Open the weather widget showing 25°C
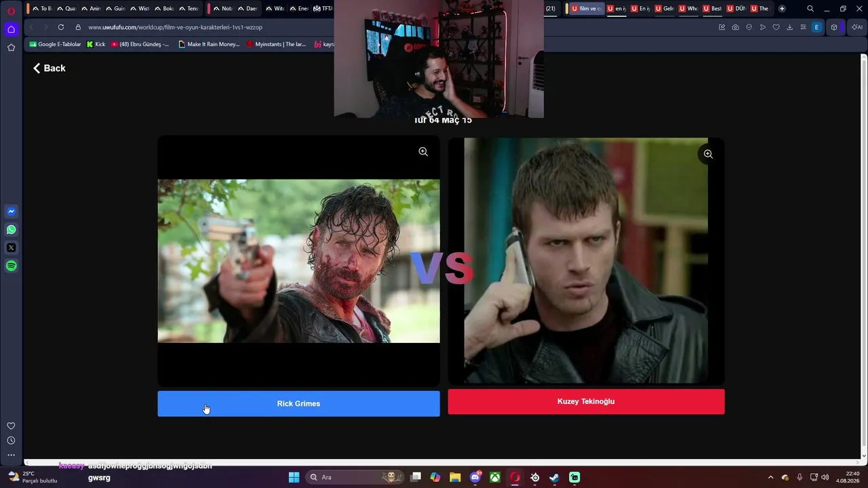The height and width of the screenshot is (488, 868). click(x=34, y=477)
